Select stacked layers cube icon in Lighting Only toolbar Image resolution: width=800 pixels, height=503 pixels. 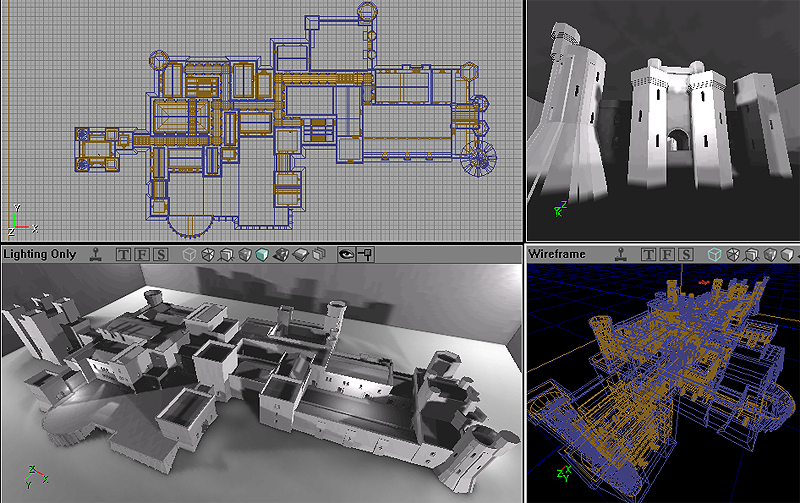click(319, 254)
